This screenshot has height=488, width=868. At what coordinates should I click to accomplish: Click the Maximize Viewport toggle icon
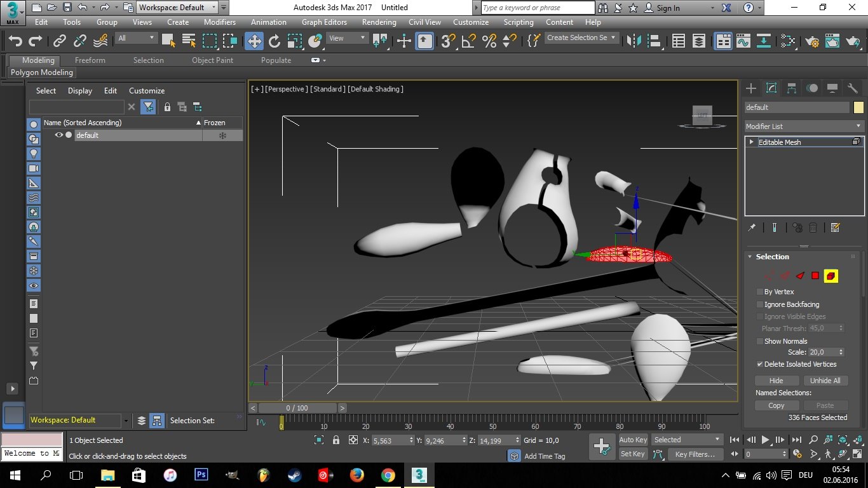pos(857,454)
